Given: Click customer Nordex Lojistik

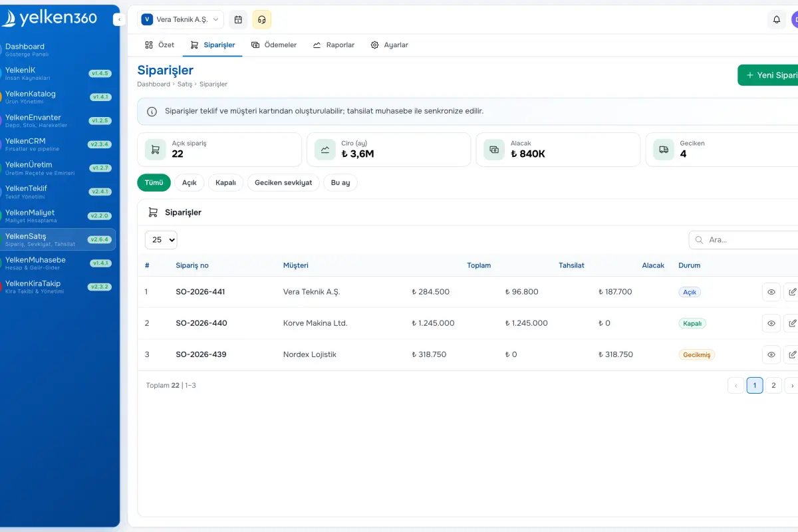Looking at the screenshot, I should coord(310,354).
